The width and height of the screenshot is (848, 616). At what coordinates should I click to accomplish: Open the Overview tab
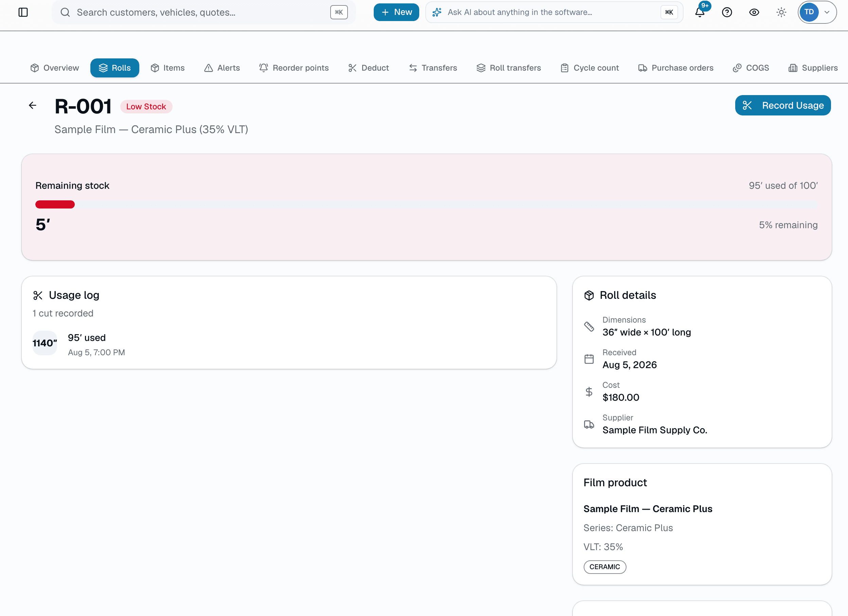(55, 68)
